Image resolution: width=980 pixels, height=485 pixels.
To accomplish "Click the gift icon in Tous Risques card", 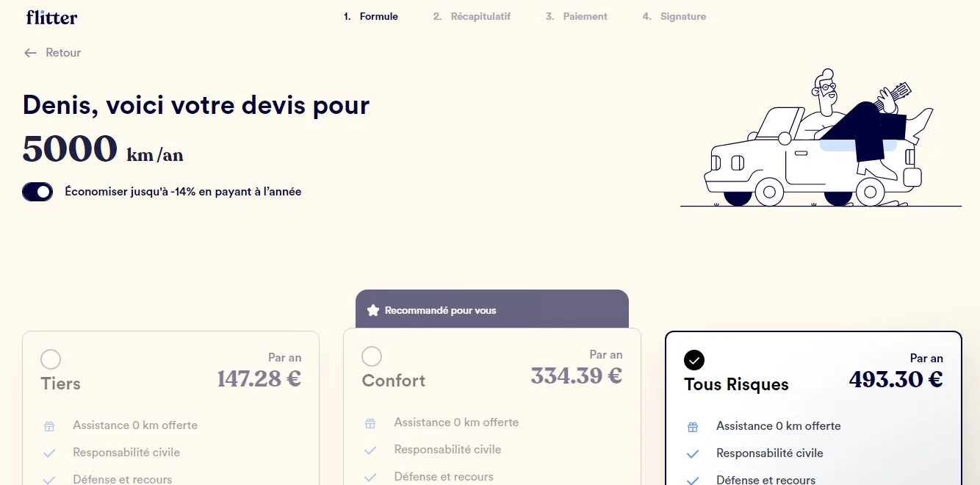I will click(x=692, y=426).
